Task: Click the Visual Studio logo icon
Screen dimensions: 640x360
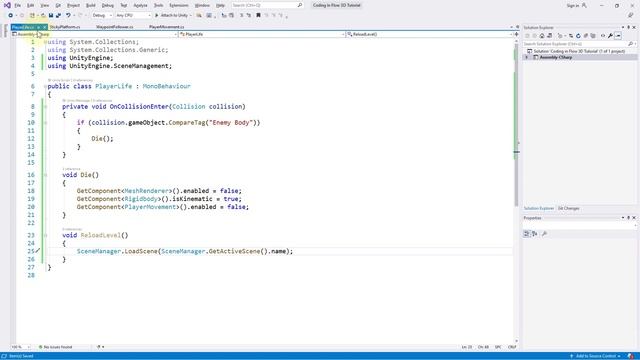Action: [x=7, y=5]
